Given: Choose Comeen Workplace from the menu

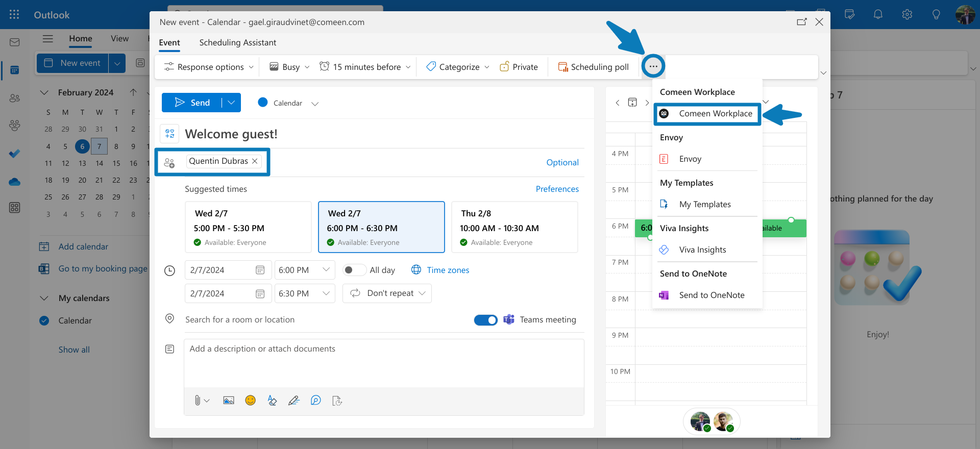Looking at the screenshot, I should [707, 114].
